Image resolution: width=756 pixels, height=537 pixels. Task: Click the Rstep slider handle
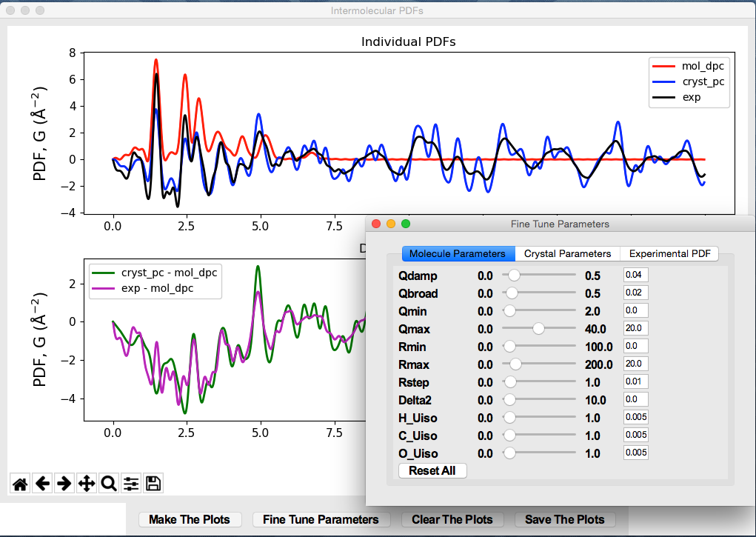click(x=509, y=382)
